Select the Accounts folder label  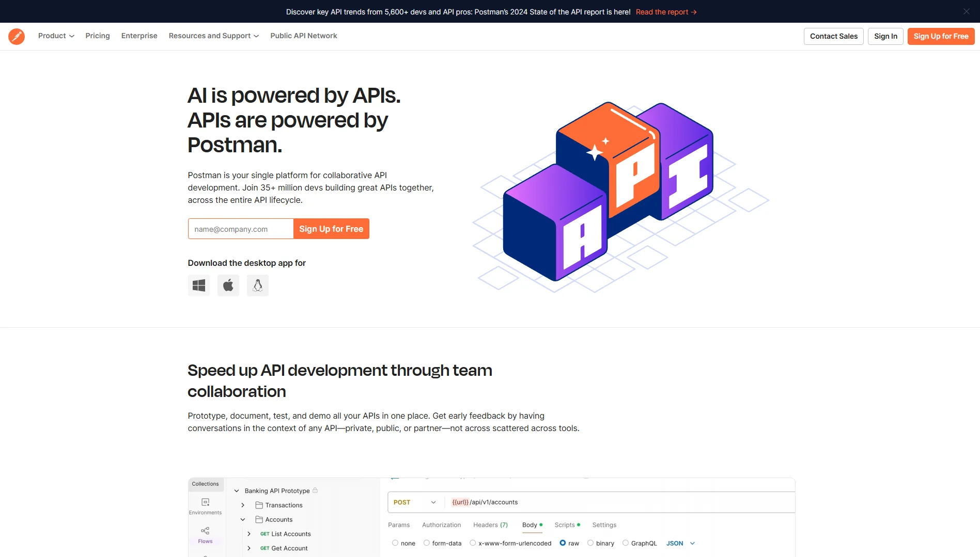pyautogui.click(x=279, y=520)
